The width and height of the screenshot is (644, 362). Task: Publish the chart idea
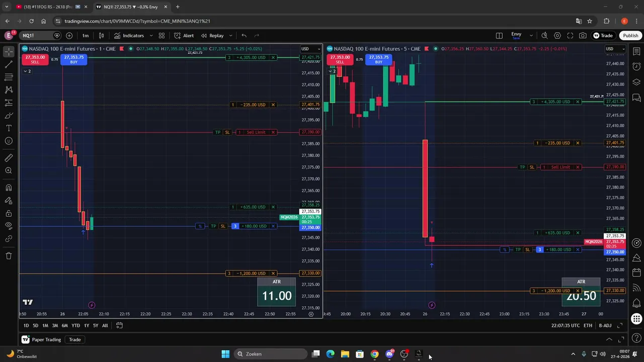(630, 36)
